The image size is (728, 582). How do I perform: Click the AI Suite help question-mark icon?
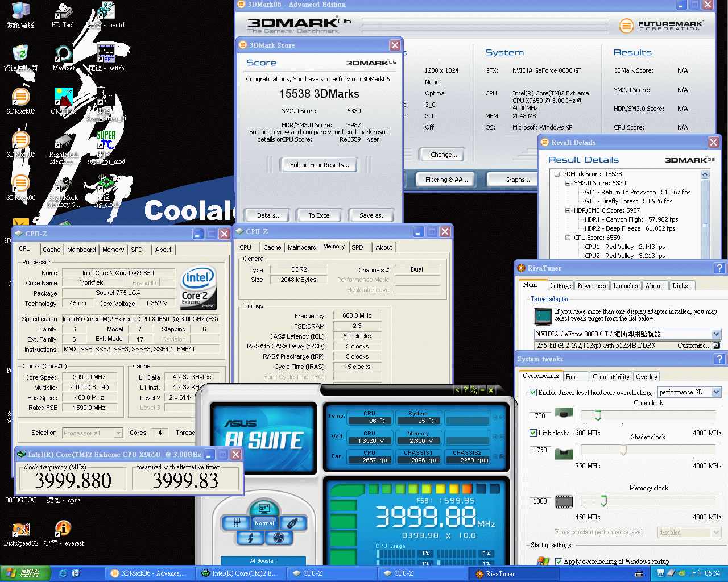click(465, 390)
